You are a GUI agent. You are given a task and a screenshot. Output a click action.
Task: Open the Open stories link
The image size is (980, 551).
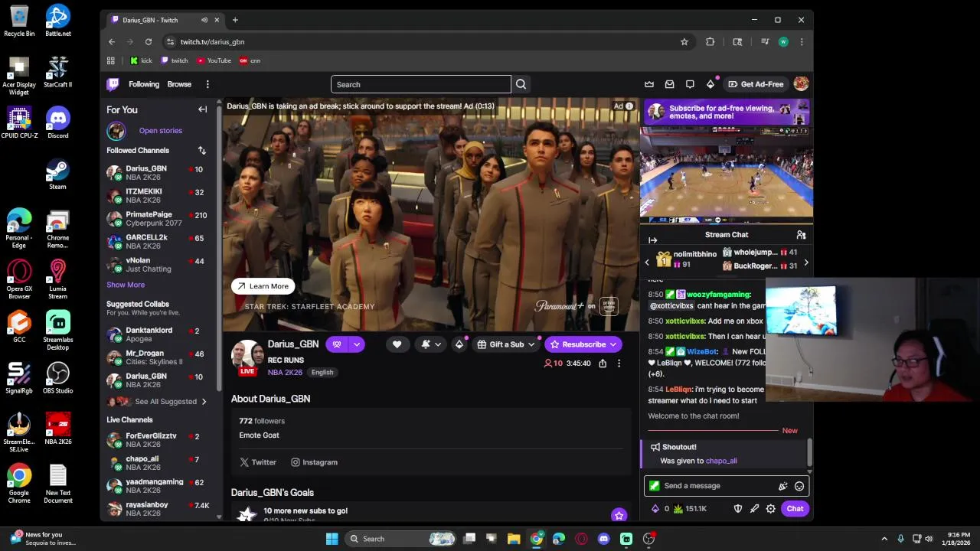[x=161, y=131]
